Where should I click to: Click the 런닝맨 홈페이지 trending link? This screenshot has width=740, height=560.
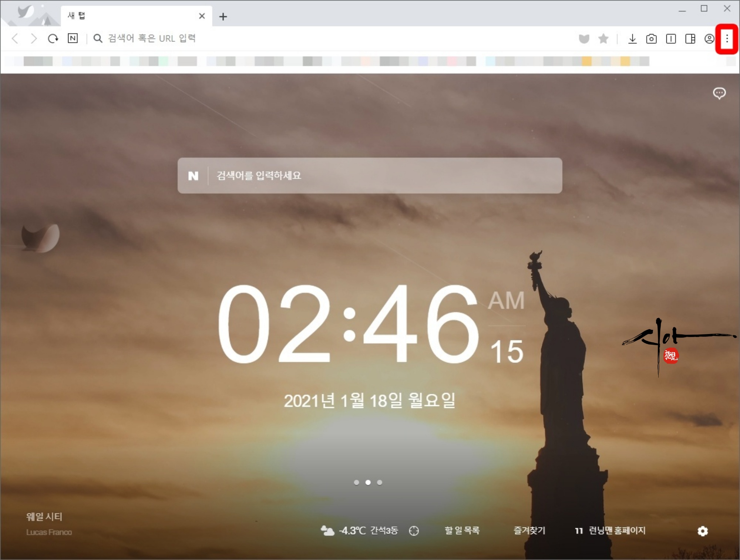[616, 530]
